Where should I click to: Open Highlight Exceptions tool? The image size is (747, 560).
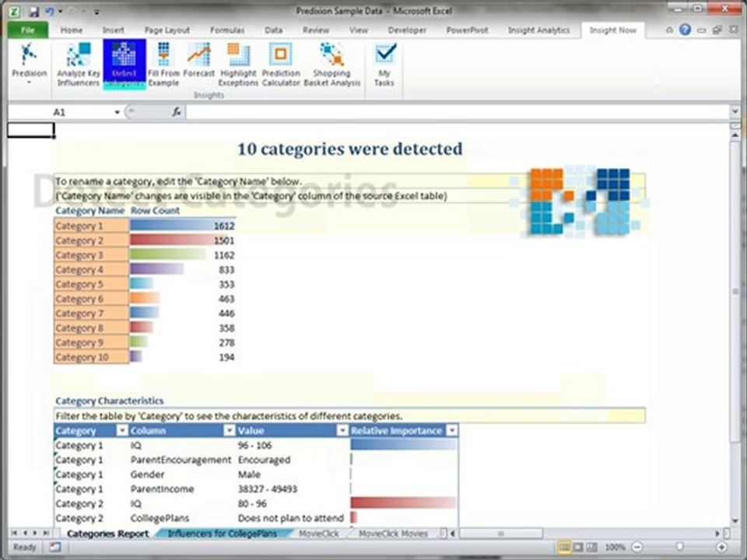(x=238, y=65)
